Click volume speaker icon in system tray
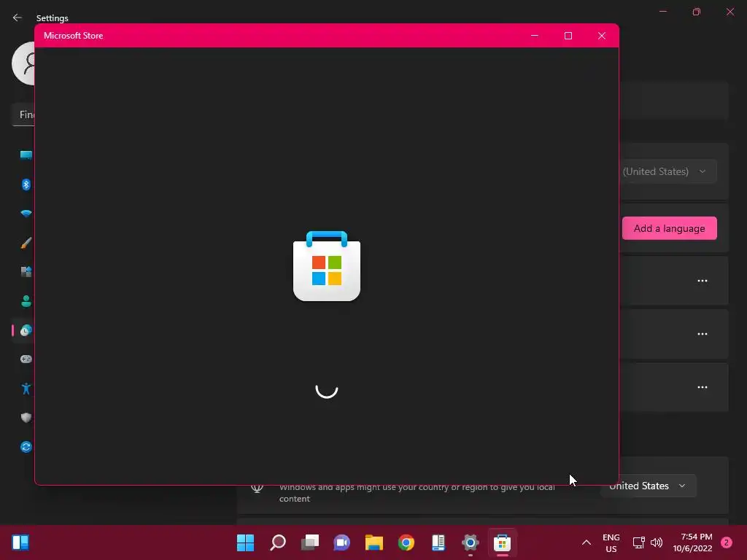Viewport: 747px width, 560px height. (657, 542)
